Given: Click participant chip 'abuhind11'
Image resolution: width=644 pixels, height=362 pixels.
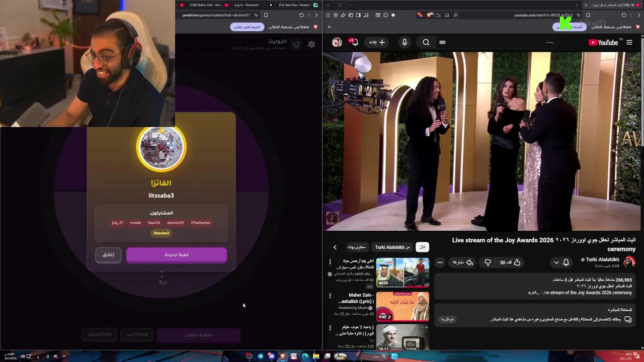Looking at the screenshot, I should 176,223.
